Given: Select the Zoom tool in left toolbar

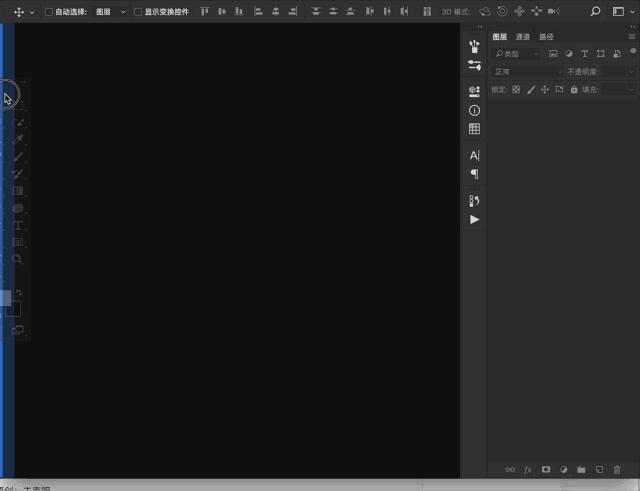Looking at the screenshot, I should coord(18,259).
